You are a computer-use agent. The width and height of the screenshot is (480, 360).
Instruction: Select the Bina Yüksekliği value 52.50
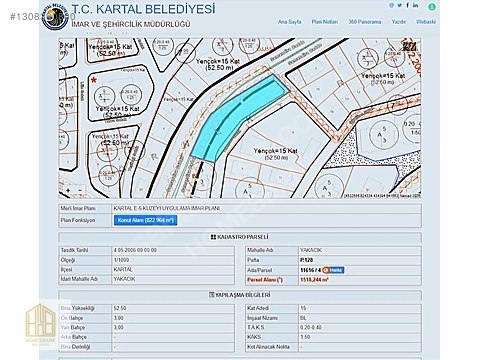120,308
